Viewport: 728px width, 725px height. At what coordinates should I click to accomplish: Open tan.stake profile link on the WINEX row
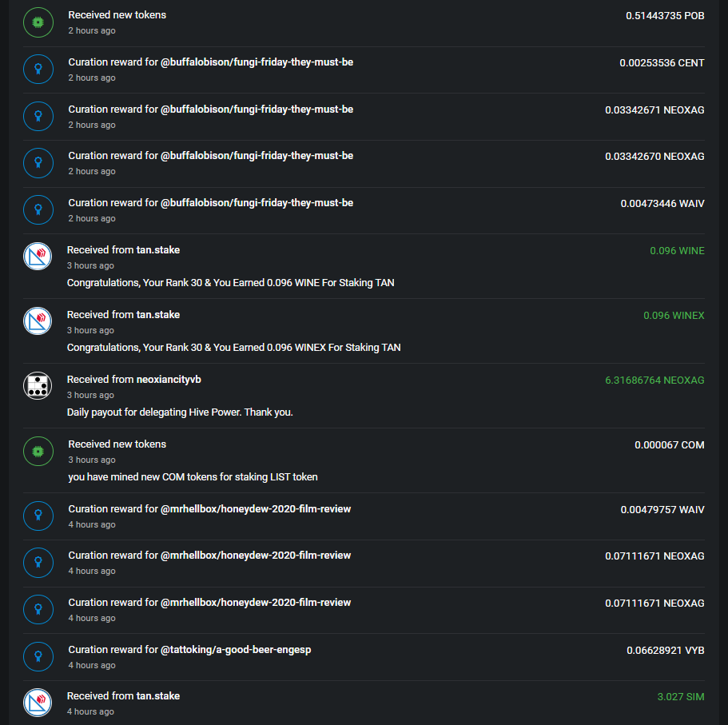(x=158, y=314)
